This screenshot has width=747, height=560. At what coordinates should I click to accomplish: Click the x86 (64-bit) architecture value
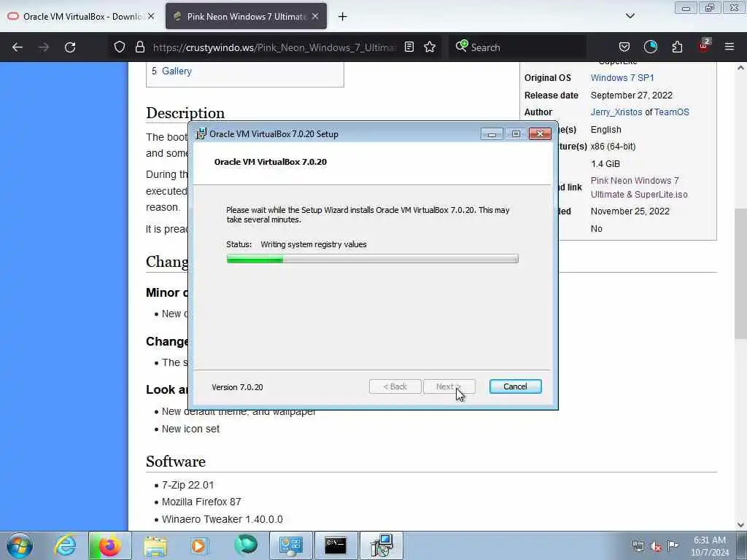click(613, 146)
